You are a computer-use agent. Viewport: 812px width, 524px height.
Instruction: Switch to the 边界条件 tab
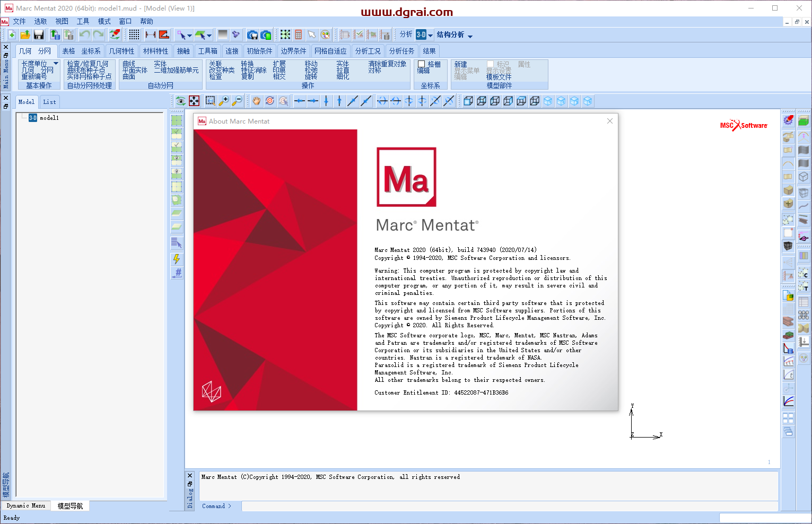[x=293, y=51]
